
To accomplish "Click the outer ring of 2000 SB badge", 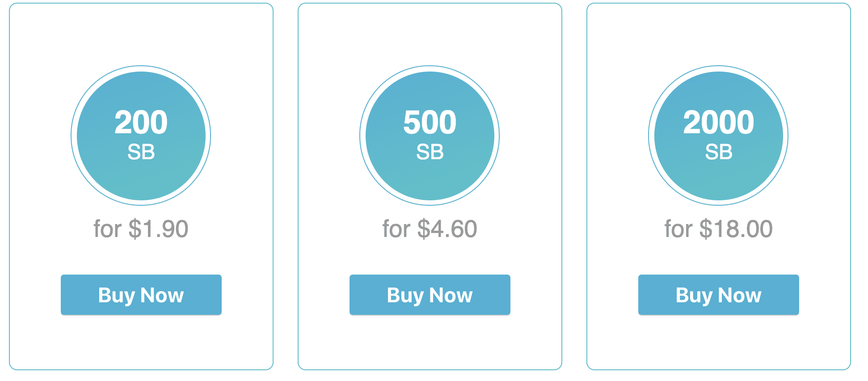I will (x=718, y=68).
